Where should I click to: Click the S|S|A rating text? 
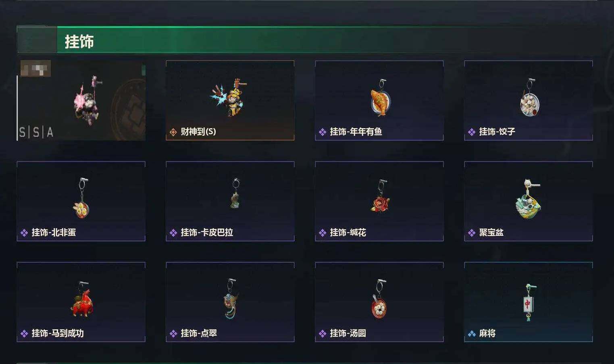[36, 132]
